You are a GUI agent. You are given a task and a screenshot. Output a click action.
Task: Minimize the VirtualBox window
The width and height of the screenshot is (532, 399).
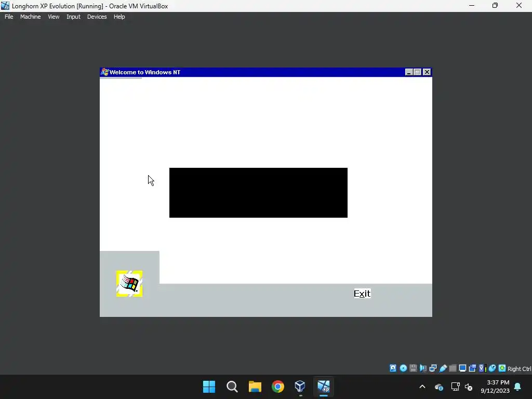click(x=472, y=5)
